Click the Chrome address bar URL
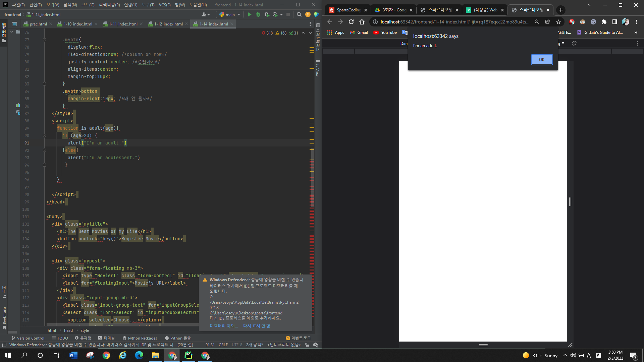Viewport: 644px width, 362px height. click(x=455, y=22)
